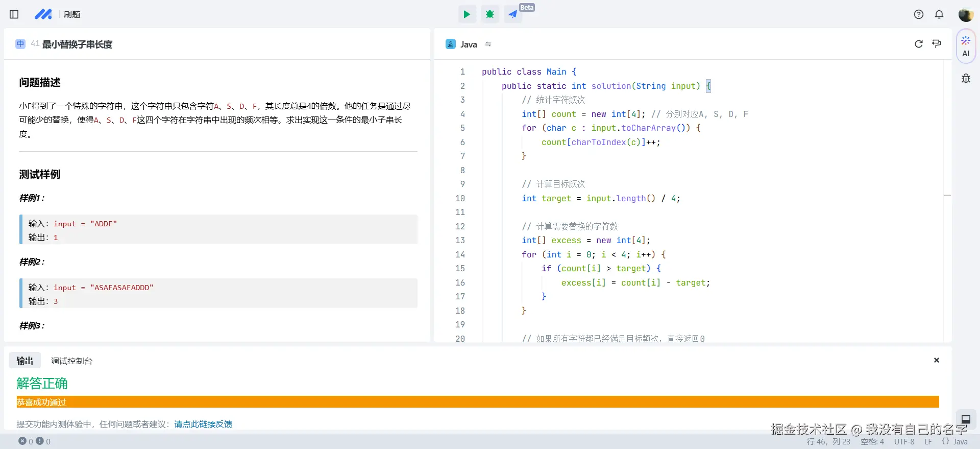Switch to the 调试控制台 tab

tap(71, 361)
